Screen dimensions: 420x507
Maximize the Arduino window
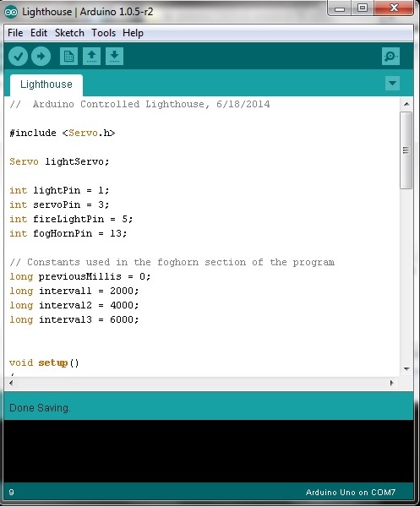[x=363, y=8]
